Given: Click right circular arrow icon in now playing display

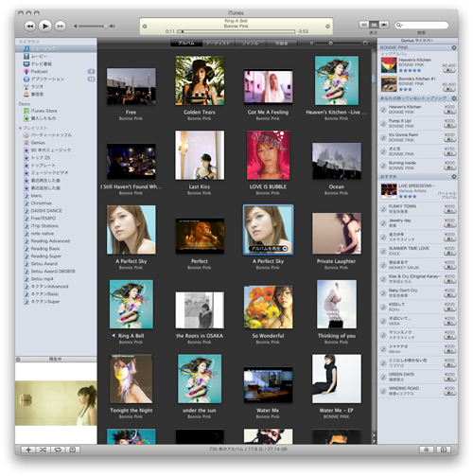Looking at the screenshot, I should [328, 26].
